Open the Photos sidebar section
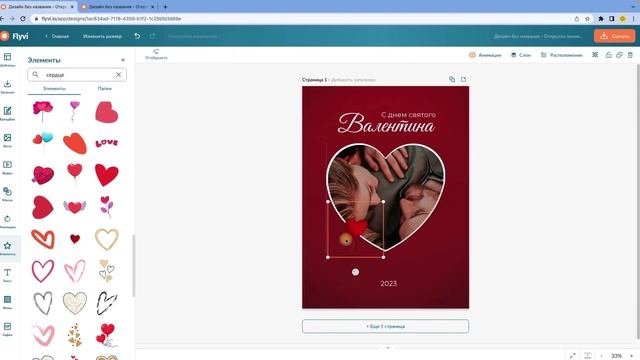Image resolution: width=640 pixels, height=360 pixels. pyautogui.click(x=7, y=140)
